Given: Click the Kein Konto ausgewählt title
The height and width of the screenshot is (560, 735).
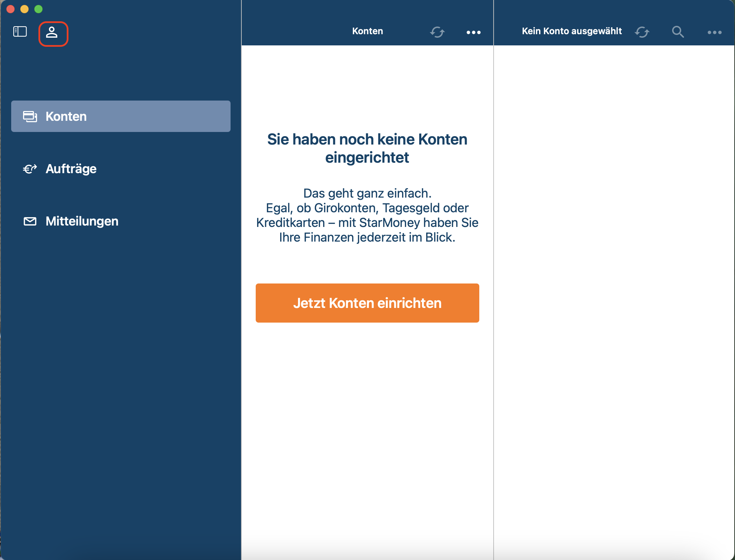Looking at the screenshot, I should coord(572,31).
